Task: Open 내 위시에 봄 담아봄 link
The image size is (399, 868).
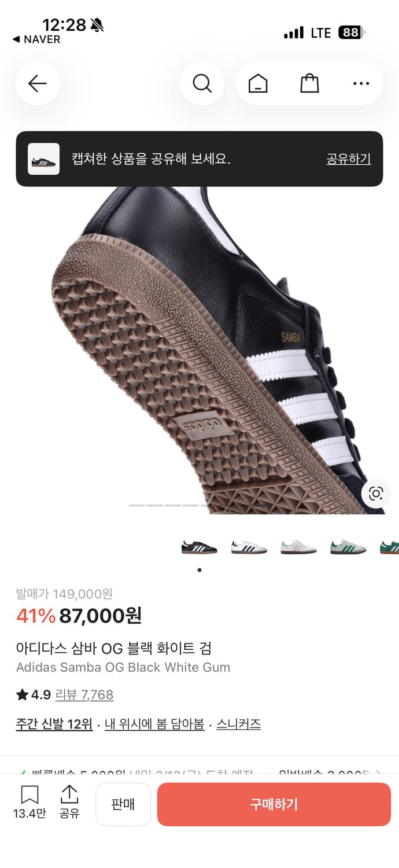Action: point(154,724)
